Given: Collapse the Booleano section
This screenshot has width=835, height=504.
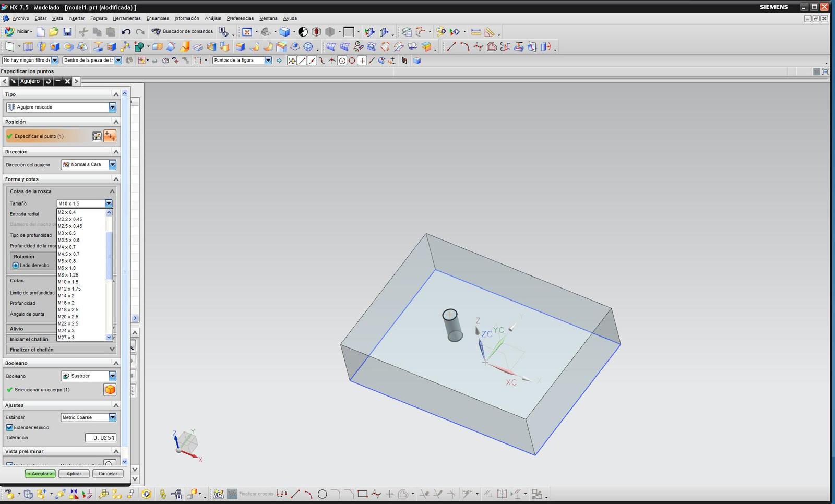Looking at the screenshot, I should click(116, 363).
